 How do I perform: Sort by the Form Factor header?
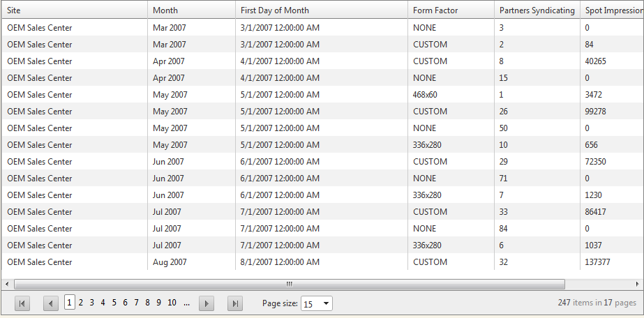436,10
